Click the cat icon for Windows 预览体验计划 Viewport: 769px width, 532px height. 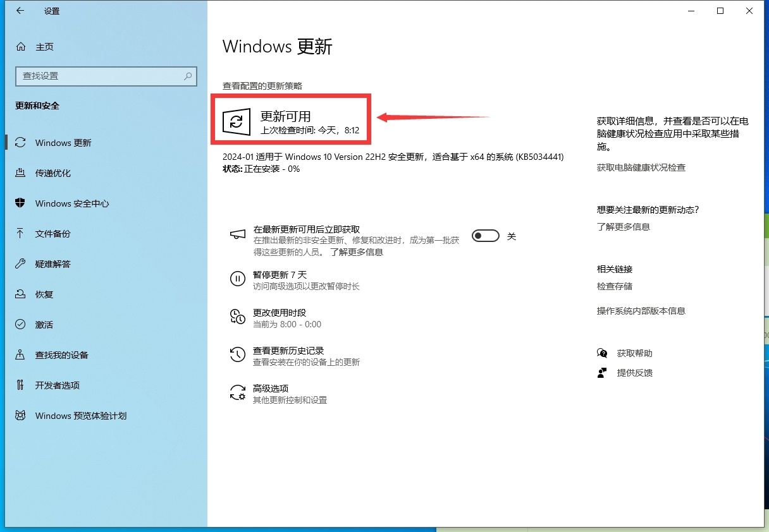(x=20, y=416)
